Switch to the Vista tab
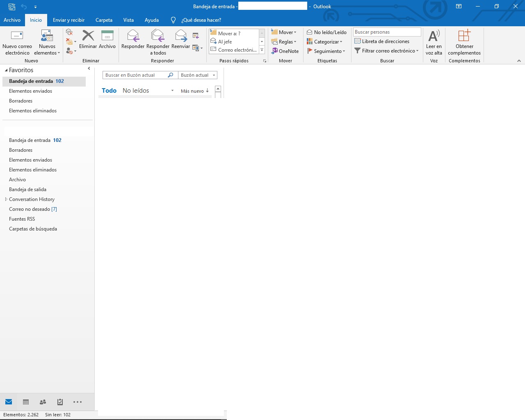Screen dimensions: 525x420 point(128,20)
